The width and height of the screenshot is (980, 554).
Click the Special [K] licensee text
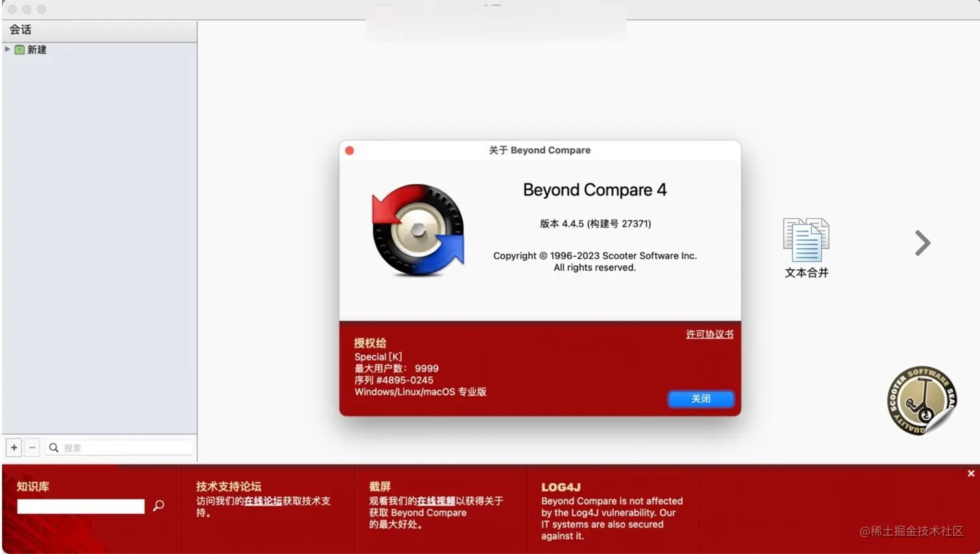[x=378, y=357]
